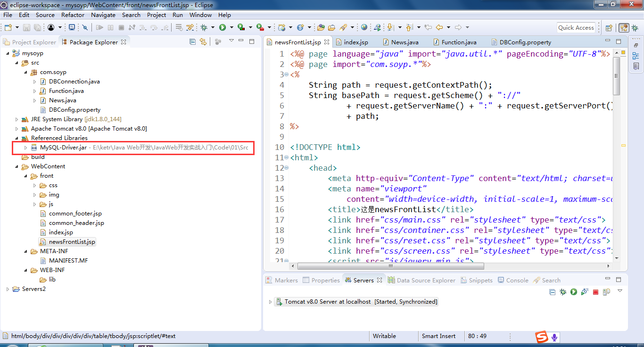Expand the Apache Tomcat v8.0 library node
The width and height of the screenshot is (644, 347).
(x=17, y=129)
